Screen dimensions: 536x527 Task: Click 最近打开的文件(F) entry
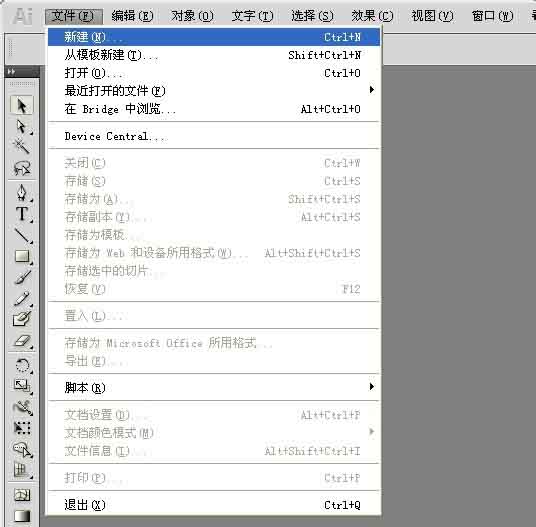tap(214, 91)
